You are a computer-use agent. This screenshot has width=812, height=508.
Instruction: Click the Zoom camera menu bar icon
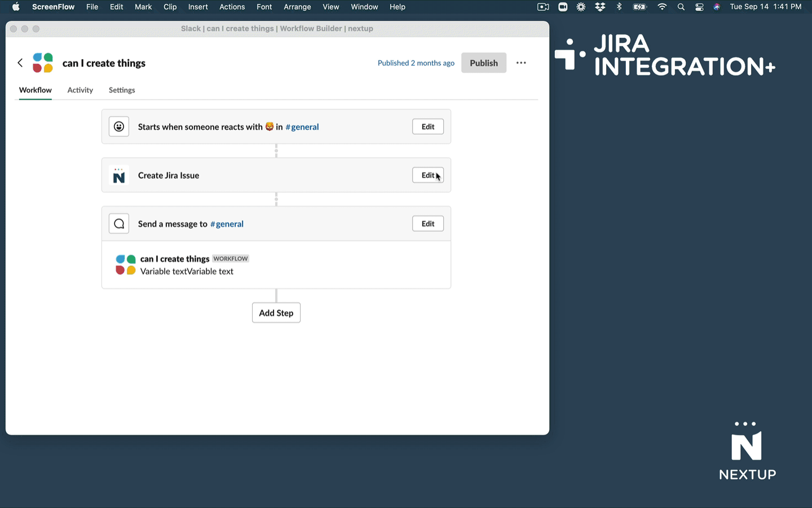pos(563,7)
